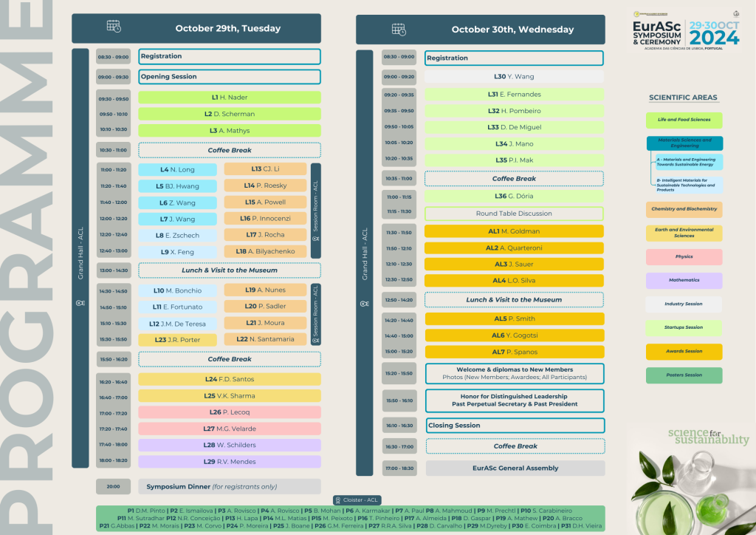Click Honor for Distinguished Leadership block
Image resolution: width=756 pixels, height=535 pixels.
[x=515, y=401]
